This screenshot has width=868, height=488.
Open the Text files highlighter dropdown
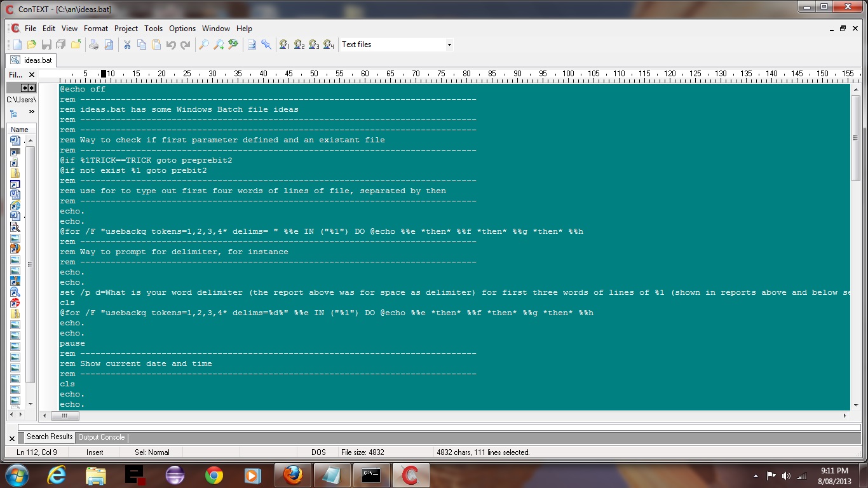coord(449,44)
